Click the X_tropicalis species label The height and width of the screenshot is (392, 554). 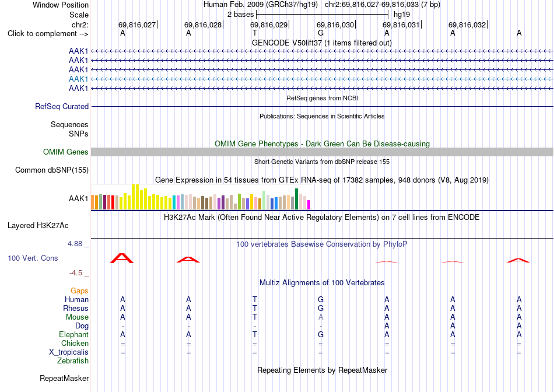tap(69, 352)
